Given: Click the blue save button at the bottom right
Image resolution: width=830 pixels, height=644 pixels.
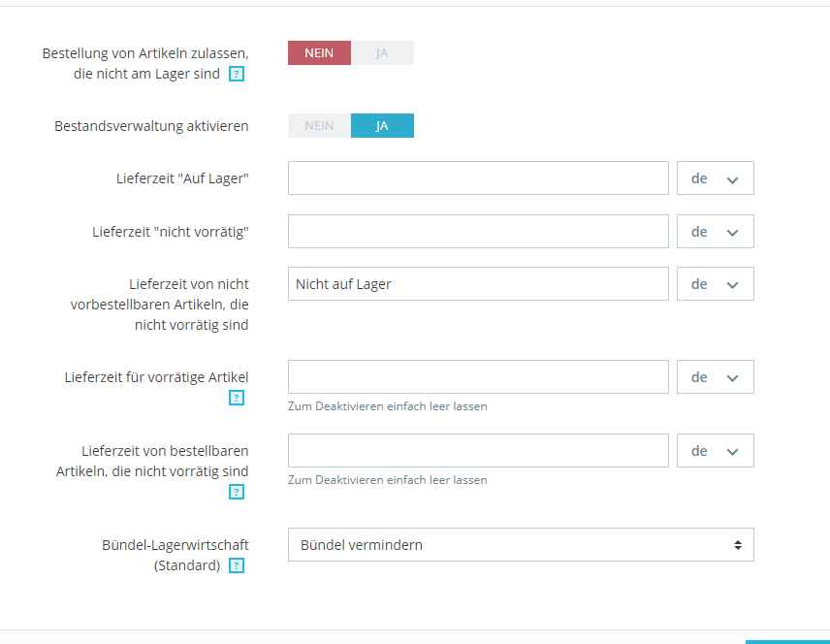Looking at the screenshot, I should click(787, 642).
